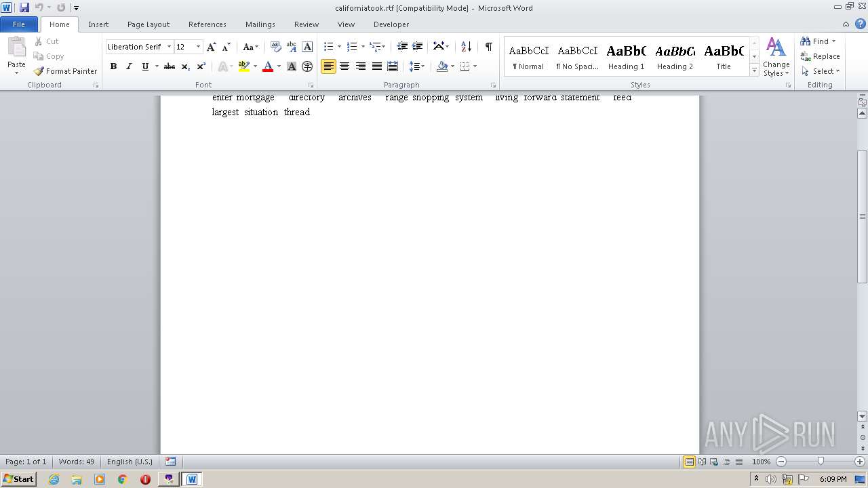
Task: Open the font name dropdown
Action: (x=169, y=47)
